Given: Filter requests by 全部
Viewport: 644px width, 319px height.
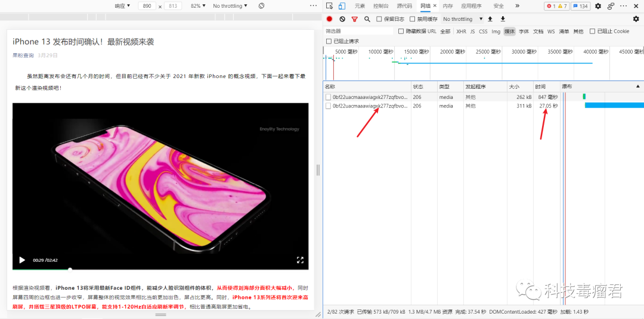Looking at the screenshot, I should pos(445,31).
